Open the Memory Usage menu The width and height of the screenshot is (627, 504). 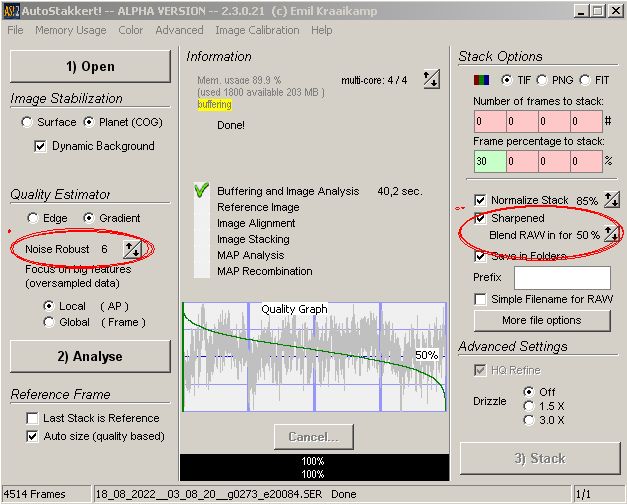click(x=70, y=30)
